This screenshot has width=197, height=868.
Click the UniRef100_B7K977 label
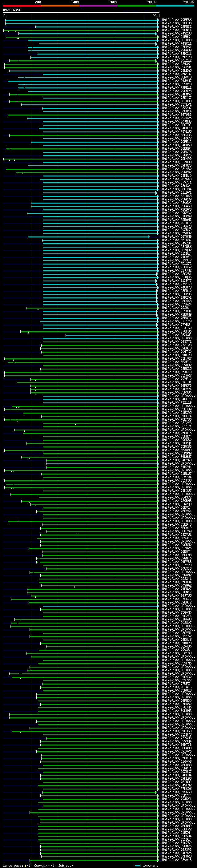pos(176,139)
